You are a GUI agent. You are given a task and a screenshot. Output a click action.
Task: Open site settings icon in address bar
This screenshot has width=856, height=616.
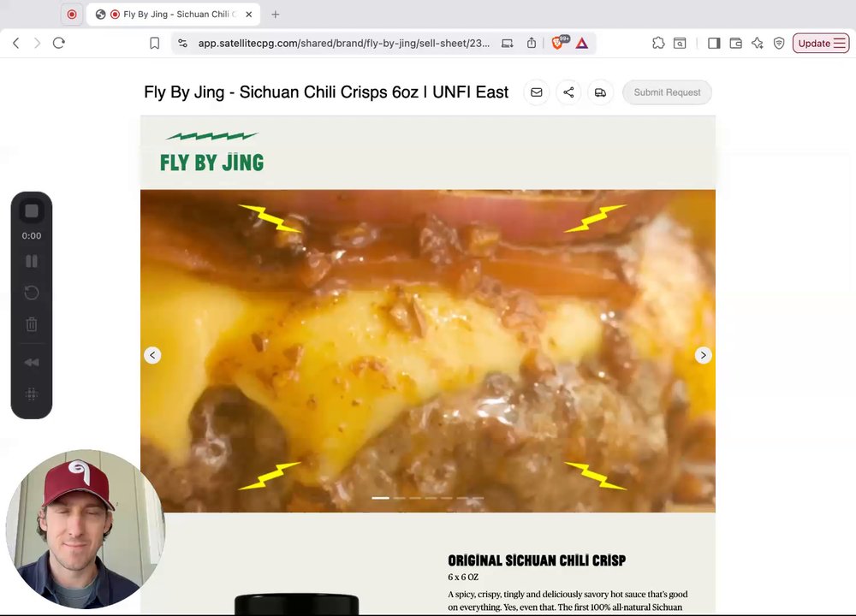pos(183,43)
